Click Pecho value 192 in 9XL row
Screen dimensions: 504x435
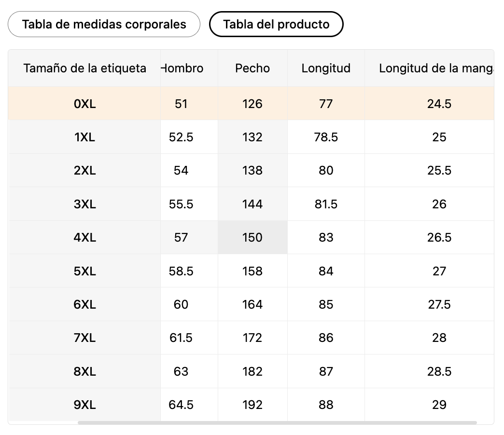click(x=252, y=405)
